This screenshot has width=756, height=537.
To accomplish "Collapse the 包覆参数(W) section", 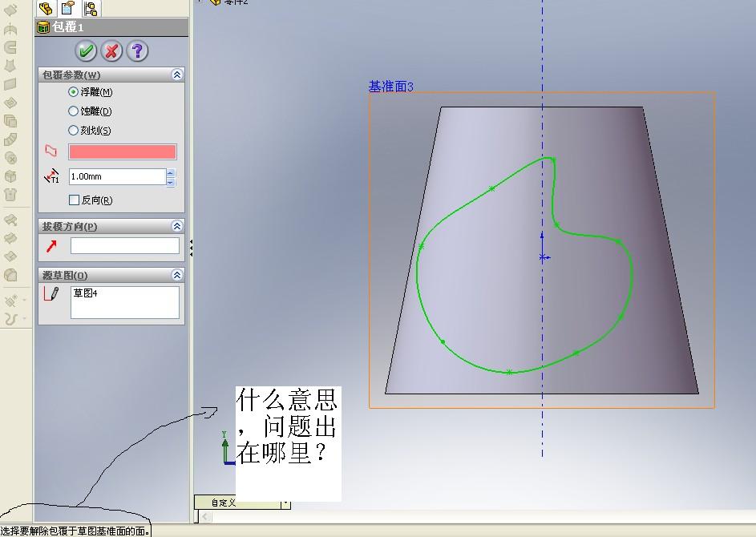I will [x=177, y=75].
